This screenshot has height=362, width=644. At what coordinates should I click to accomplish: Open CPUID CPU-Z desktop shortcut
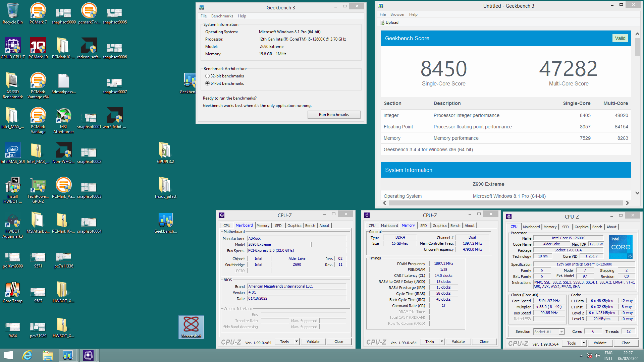click(x=13, y=48)
